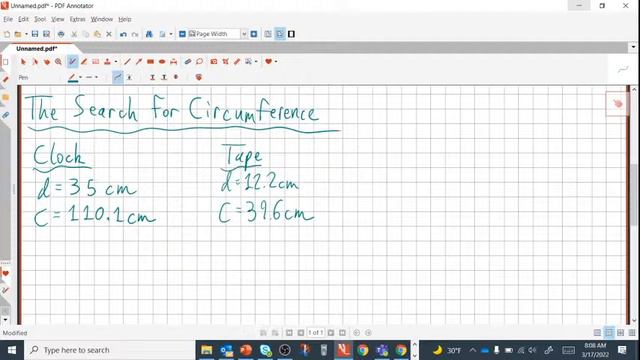This screenshot has width=640, height=360.
Task: Select the Pen annotation tool
Action: (72, 62)
